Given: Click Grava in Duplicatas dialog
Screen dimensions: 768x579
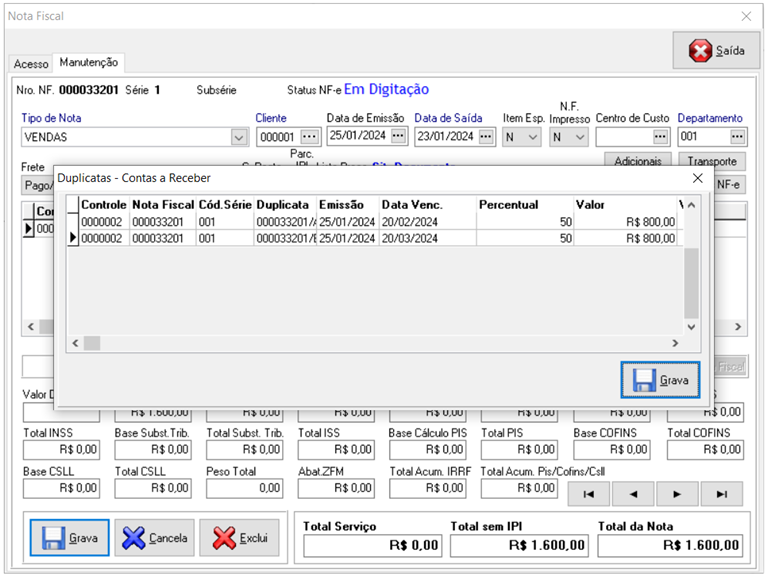Looking at the screenshot, I should [x=660, y=381].
